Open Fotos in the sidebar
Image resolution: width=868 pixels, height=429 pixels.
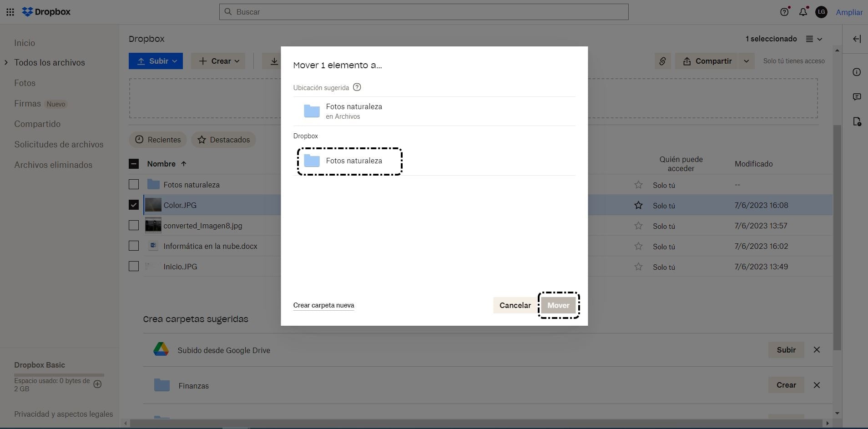25,83
